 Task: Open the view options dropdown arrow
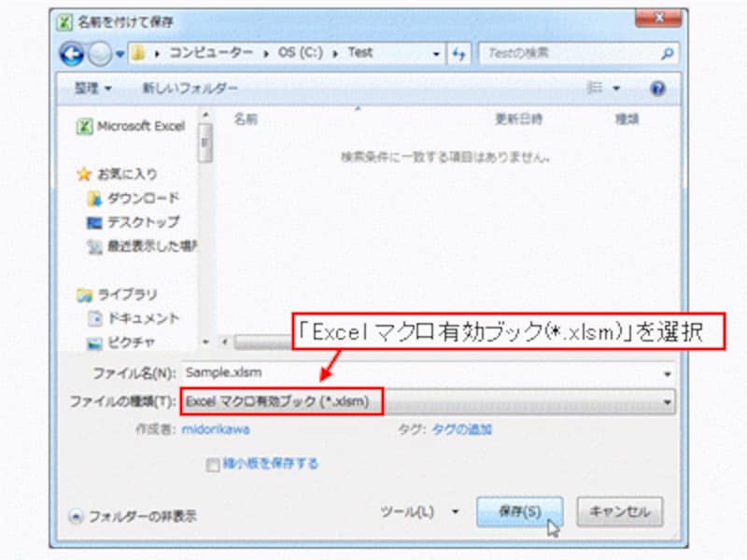click(x=616, y=89)
